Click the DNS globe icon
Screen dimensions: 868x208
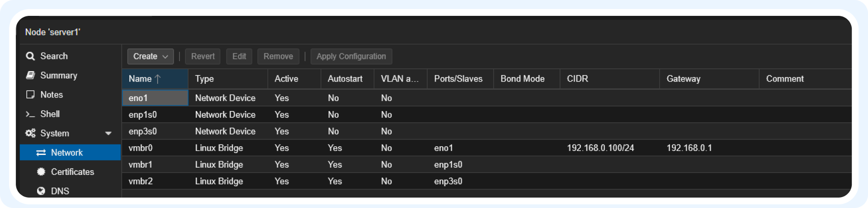pyautogui.click(x=41, y=191)
